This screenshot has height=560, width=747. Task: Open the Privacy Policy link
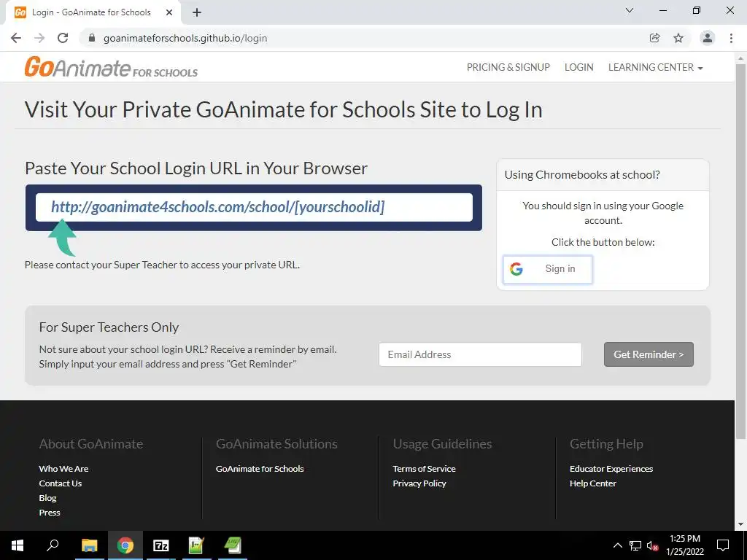pos(419,483)
